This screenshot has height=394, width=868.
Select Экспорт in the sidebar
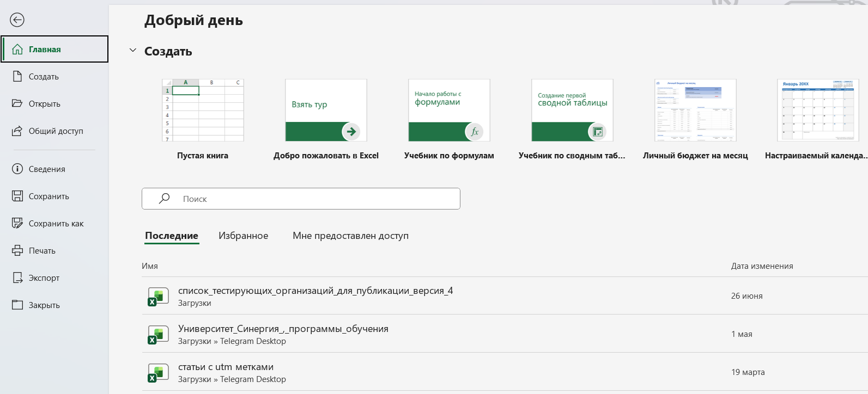coord(54,278)
